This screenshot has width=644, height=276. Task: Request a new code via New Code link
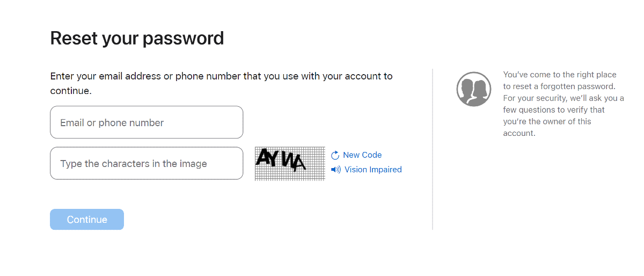pos(362,155)
